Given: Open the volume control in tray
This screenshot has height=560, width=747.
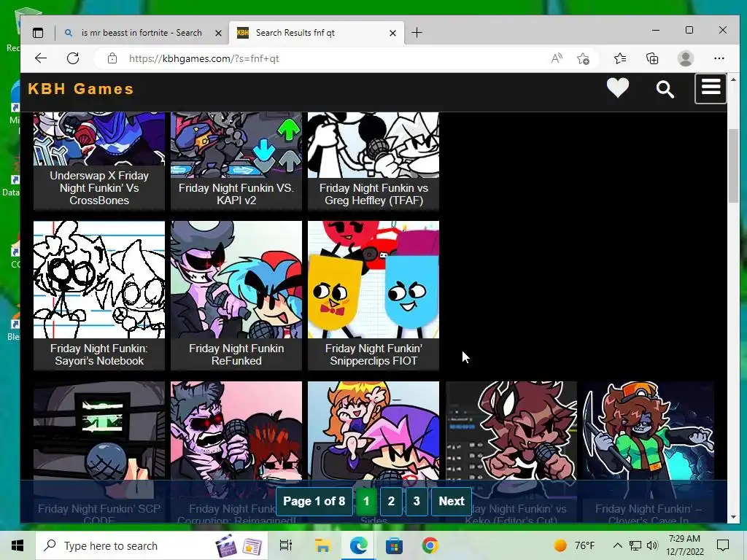Looking at the screenshot, I should click(x=652, y=545).
